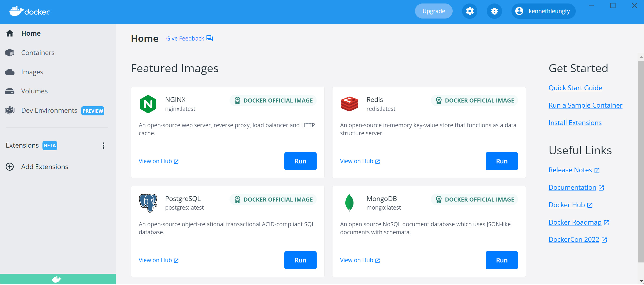Click the plus icon beside Add Extensions
This screenshot has width=644, height=285.
tap(10, 167)
